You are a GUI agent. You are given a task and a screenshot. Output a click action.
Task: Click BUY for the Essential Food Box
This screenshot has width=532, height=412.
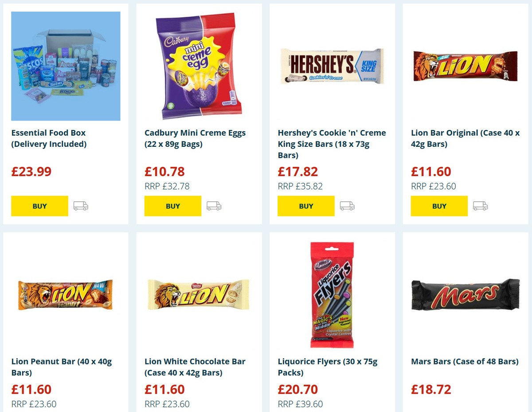pyautogui.click(x=39, y=206)
